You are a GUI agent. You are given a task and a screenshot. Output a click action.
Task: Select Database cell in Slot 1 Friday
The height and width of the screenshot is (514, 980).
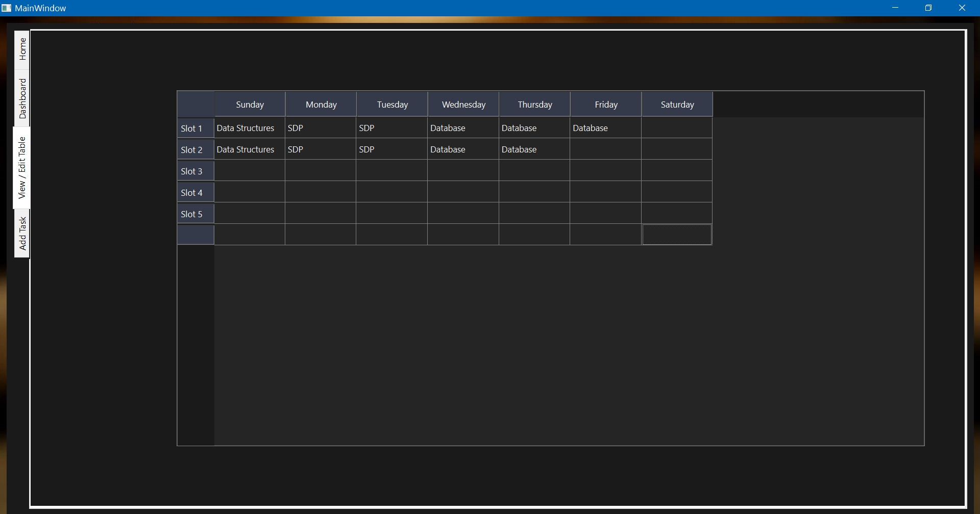pos(606,128)
